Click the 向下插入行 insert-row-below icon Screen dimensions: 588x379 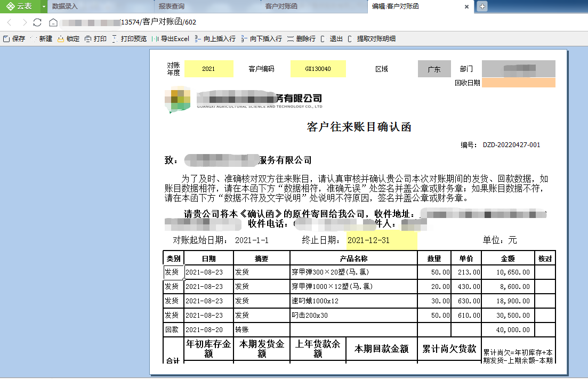[x=244, y=38]
